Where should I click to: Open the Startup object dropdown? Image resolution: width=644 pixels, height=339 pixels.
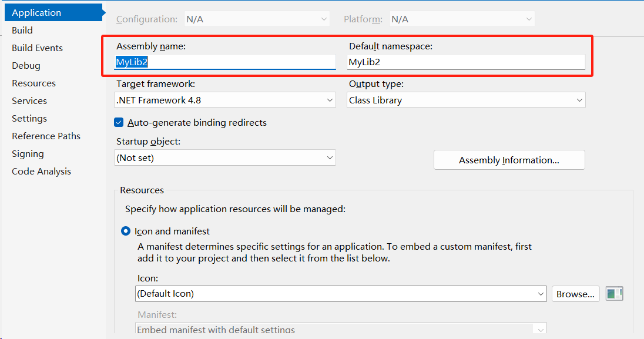(224, 158)
